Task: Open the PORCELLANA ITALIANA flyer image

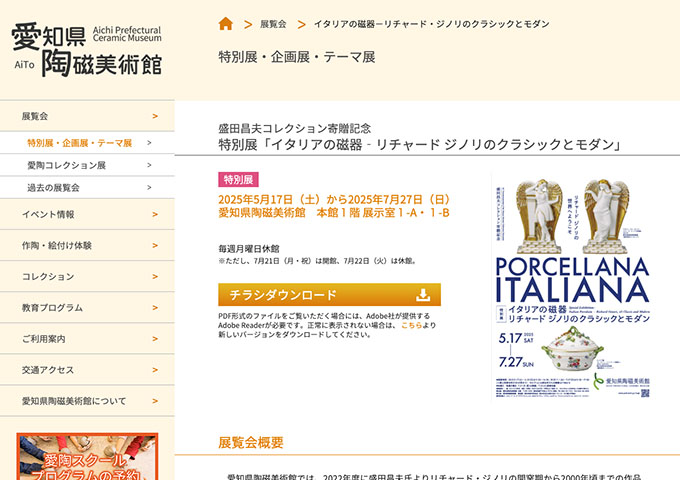Action: tap(572, 286)
